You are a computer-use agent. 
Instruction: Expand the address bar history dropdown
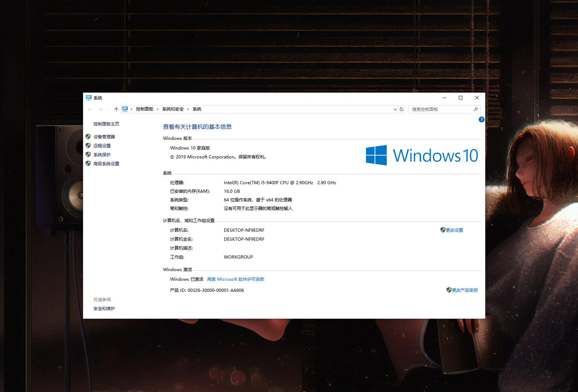(395, 109)
